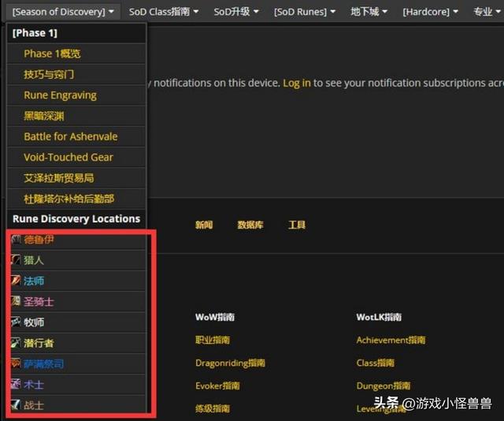The height and width of the screenshot is (421, 504).
Task: Select 德鲁伊 rune locations text
Action: 39,240
